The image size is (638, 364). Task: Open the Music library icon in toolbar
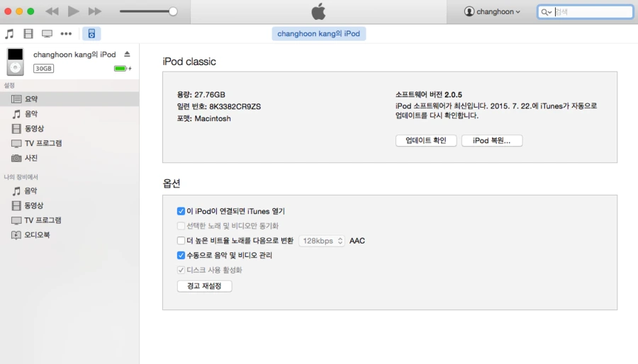click(x=9, y=34)
